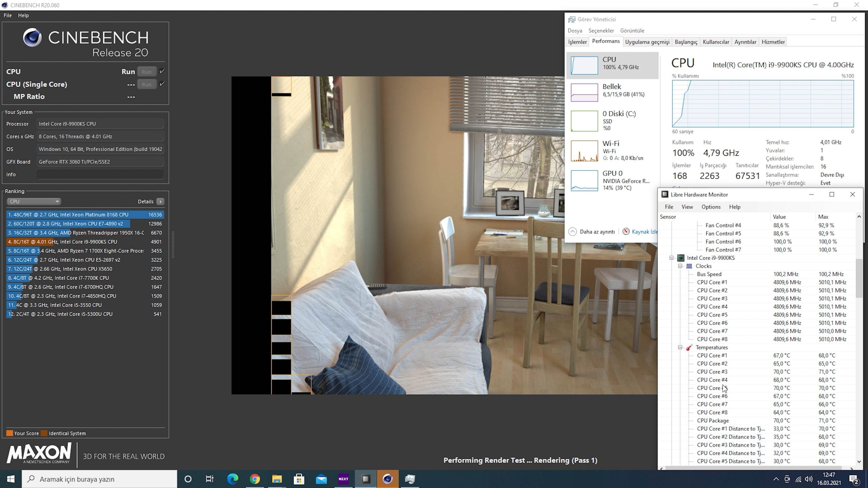The height and width of the screenshot is (488, 868).
Task: Open the Options menu in Libre Hardware Monitor
Action: (x=711, y=207)
